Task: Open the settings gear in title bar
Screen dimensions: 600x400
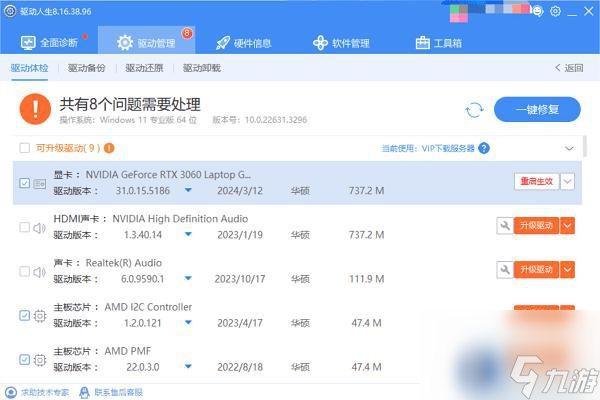Action: (x=555, y=11)
